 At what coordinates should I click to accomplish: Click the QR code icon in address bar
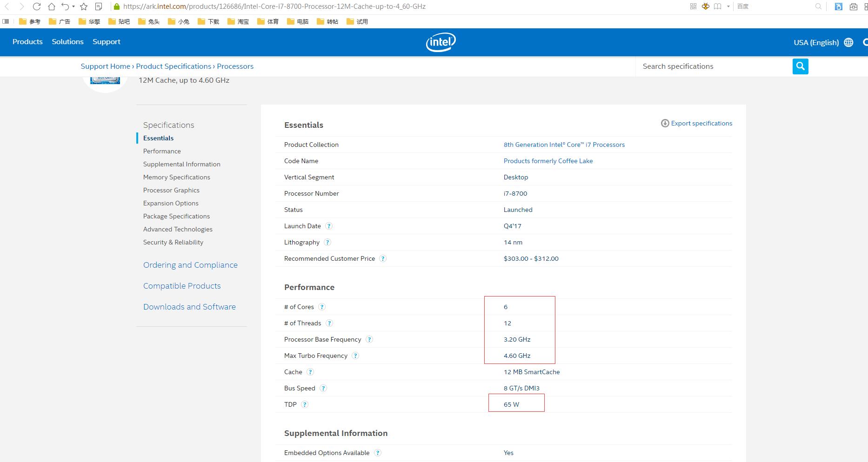point(693,7)
